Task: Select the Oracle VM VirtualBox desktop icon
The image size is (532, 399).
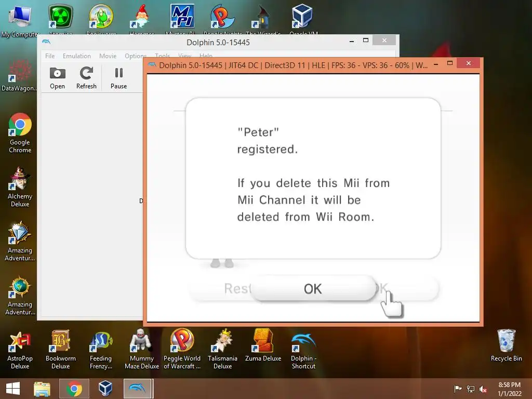Action: click(x=303, y=19)
